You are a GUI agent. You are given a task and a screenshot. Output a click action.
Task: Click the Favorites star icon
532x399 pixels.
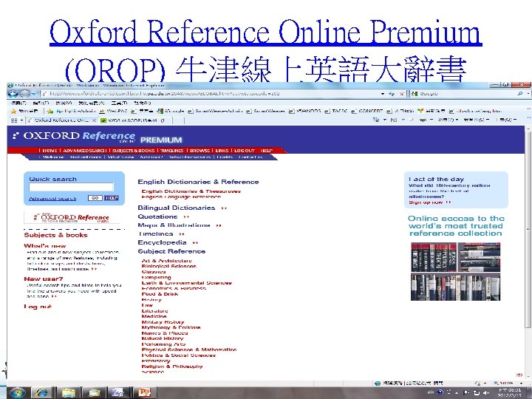(x=13, y=112)
